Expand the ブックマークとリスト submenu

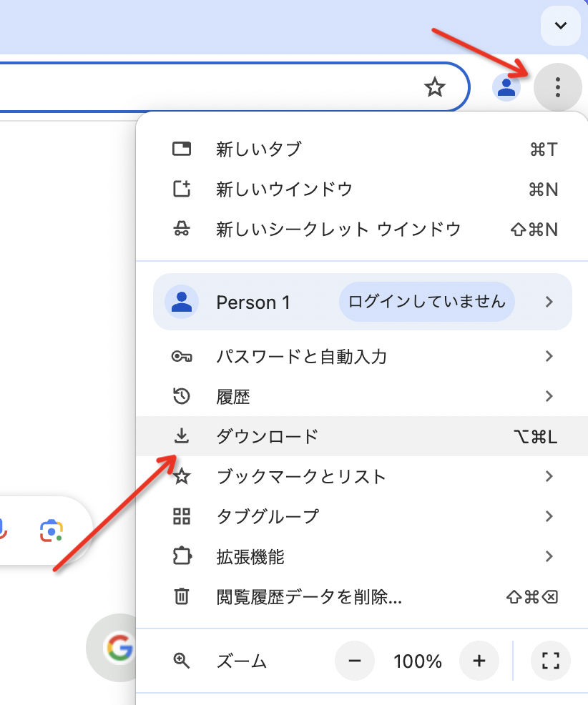549,476
